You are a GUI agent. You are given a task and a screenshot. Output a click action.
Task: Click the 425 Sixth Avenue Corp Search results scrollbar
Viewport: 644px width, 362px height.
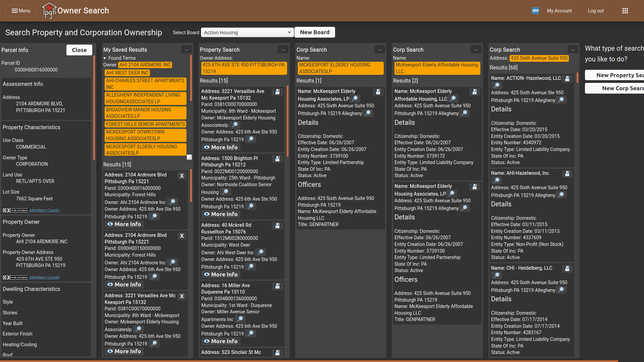coord(577,78)
